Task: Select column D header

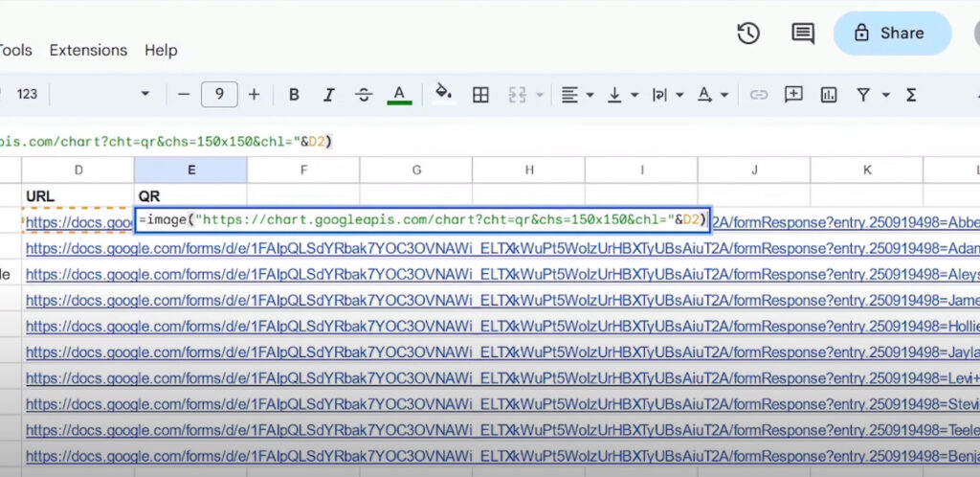Action: pos(78,170)
